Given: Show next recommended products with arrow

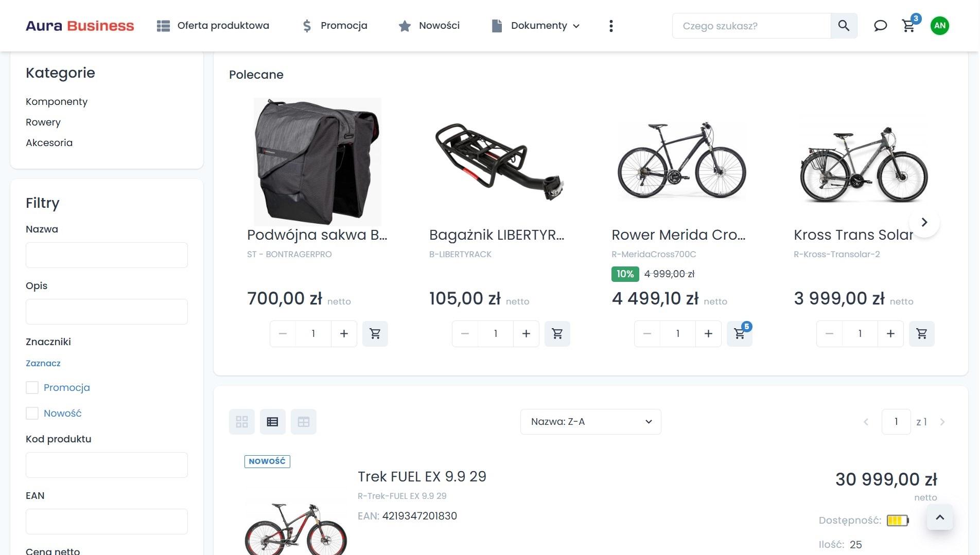Looking at the screenshot, I should click(x=924, y=222).
